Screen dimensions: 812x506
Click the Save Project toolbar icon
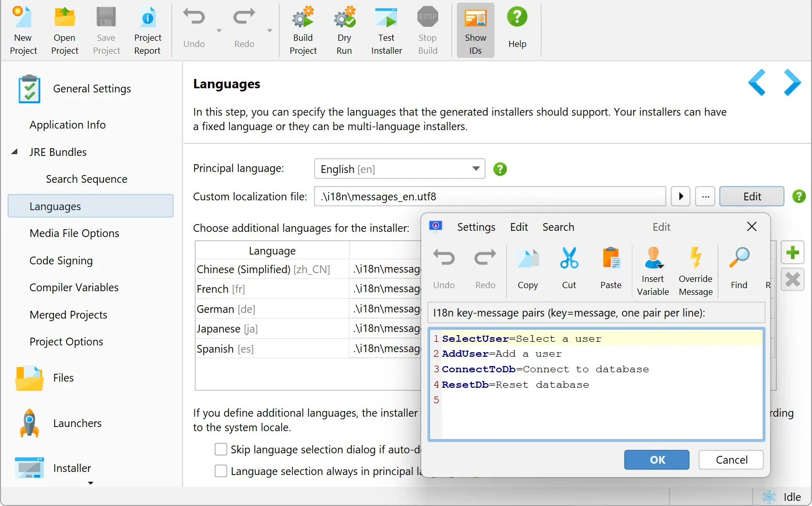106,30
